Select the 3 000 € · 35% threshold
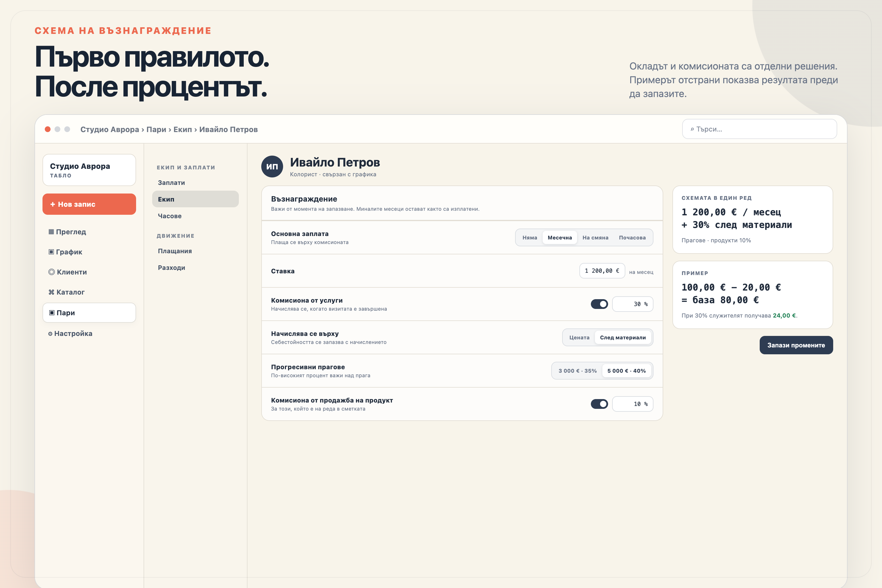Screen dimensions: 882x588 coord(577,371)
